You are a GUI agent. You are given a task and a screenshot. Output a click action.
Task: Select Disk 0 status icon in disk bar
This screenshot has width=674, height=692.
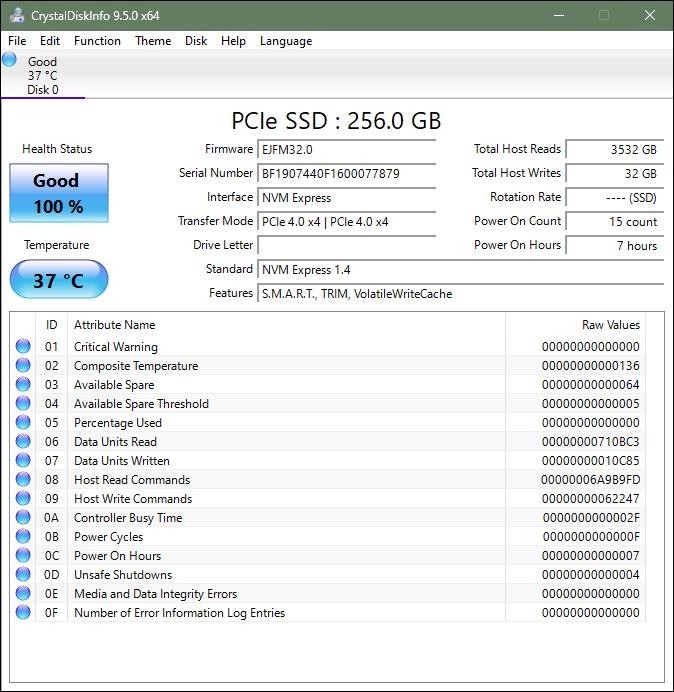(9, 59)
